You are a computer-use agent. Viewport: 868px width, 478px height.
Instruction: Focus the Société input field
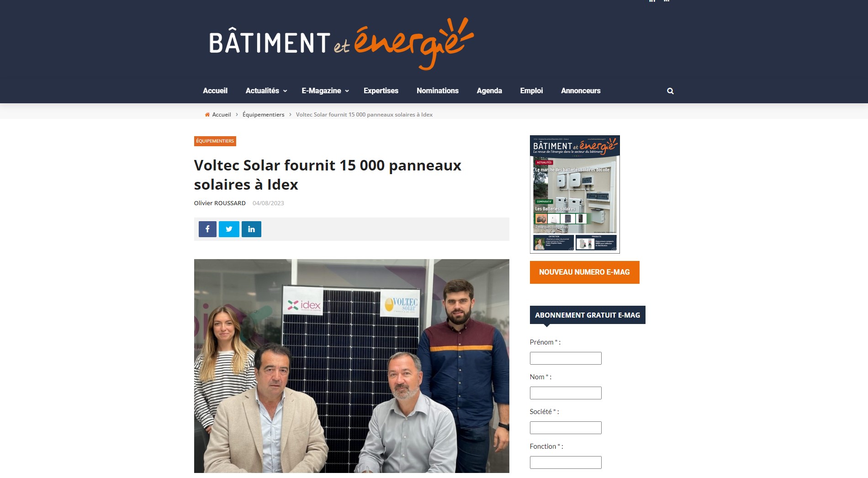pos(566,428)
